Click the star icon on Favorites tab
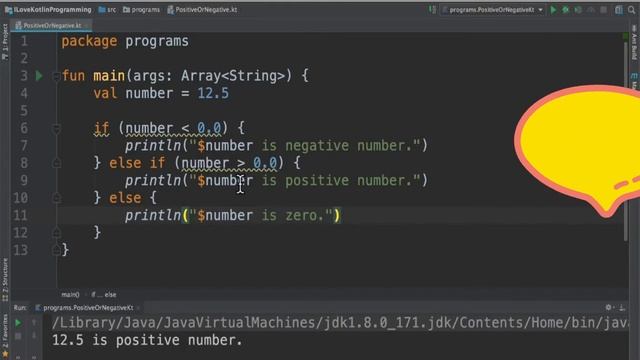Screen dimensions: 640x360 (5, 354)
